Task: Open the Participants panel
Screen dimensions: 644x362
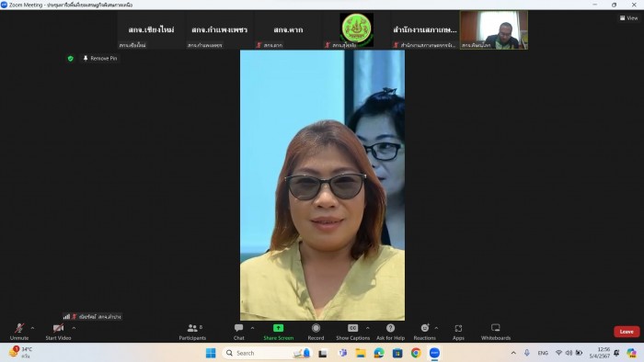Action: (x=192, y=332)
